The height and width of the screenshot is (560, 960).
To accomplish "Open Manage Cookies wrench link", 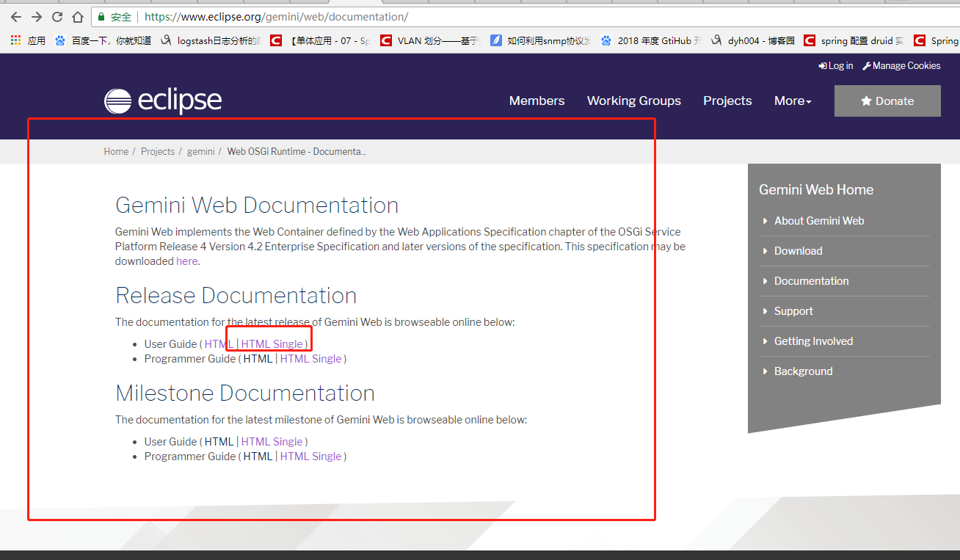I will click(x=901, y=66).
